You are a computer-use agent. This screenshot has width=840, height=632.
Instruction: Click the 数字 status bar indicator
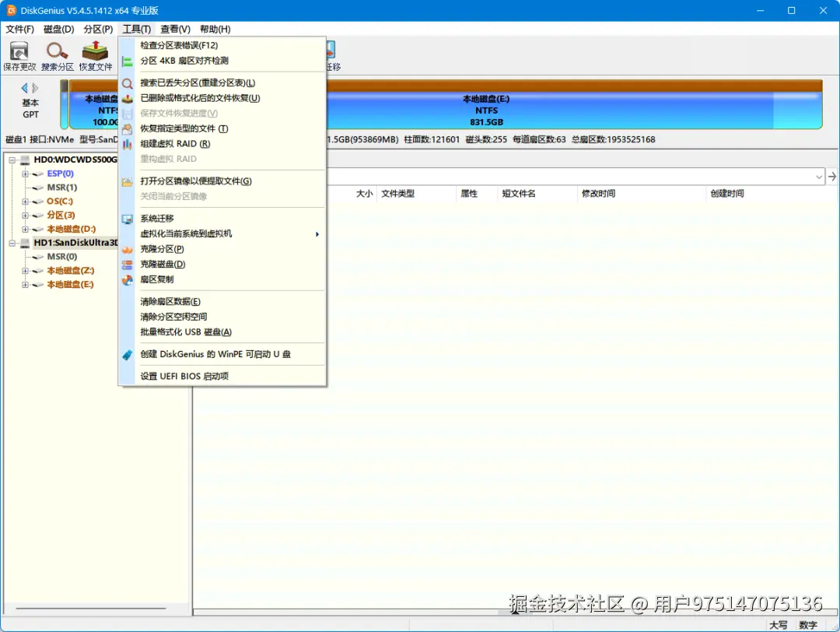tap(808, 625)
